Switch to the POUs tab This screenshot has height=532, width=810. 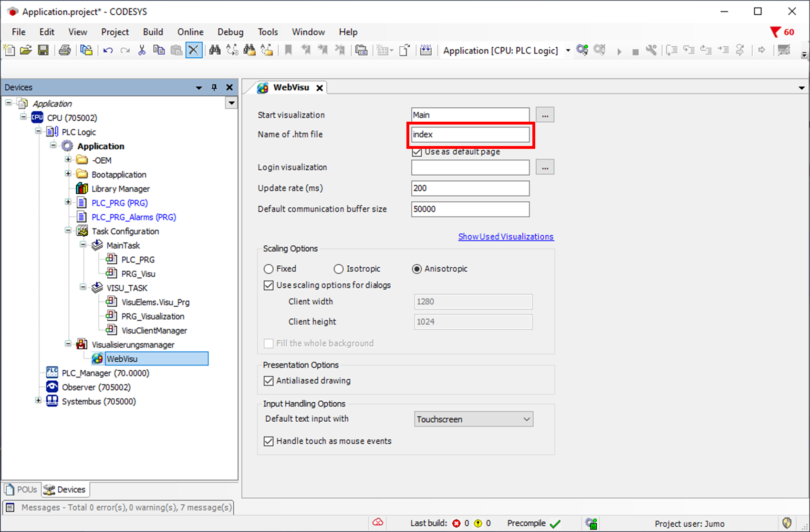(x=21, y=490)
